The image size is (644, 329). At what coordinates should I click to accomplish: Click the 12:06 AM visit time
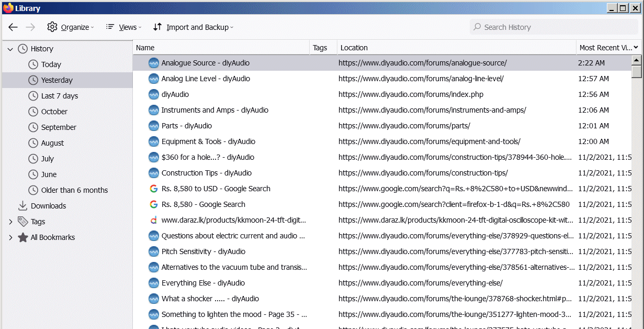[x=593, y=110]
